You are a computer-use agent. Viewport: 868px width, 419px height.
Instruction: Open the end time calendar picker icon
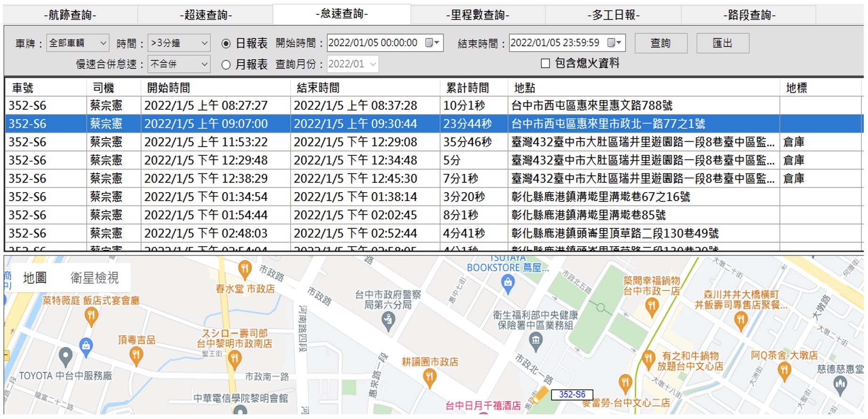tap(614, 43)
